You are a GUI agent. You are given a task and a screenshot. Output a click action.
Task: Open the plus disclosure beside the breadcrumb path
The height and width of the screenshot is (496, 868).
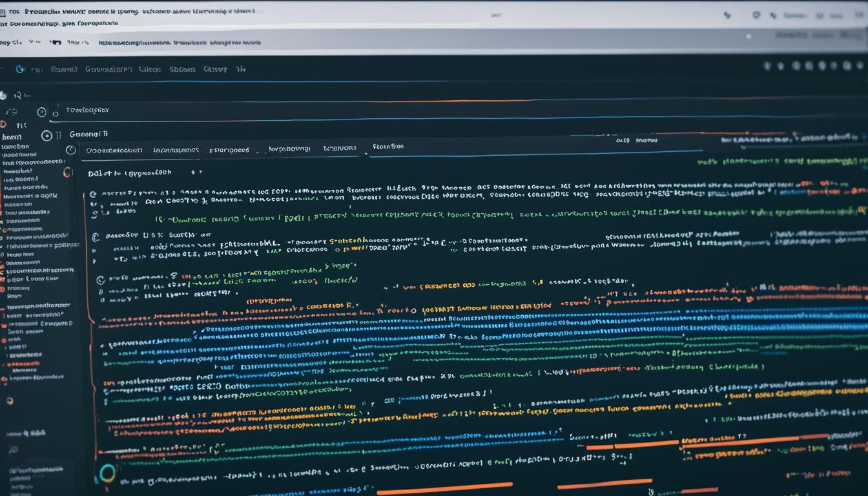click(192, 171)
